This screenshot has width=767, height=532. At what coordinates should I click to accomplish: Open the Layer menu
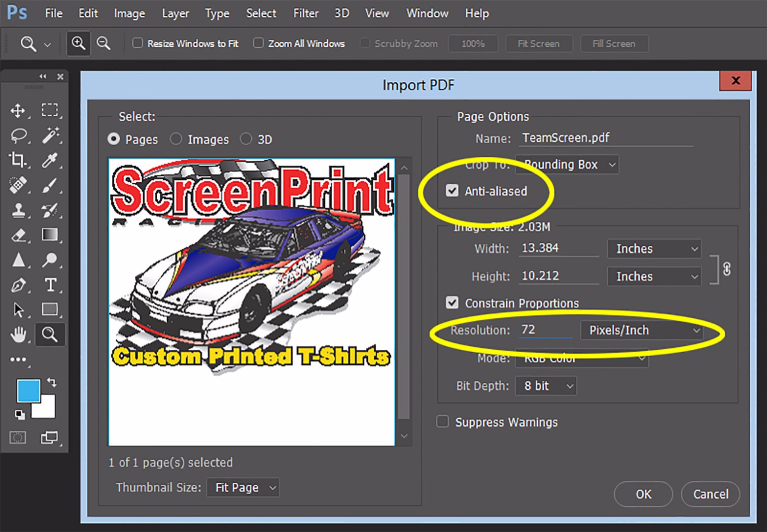(175, 13)
